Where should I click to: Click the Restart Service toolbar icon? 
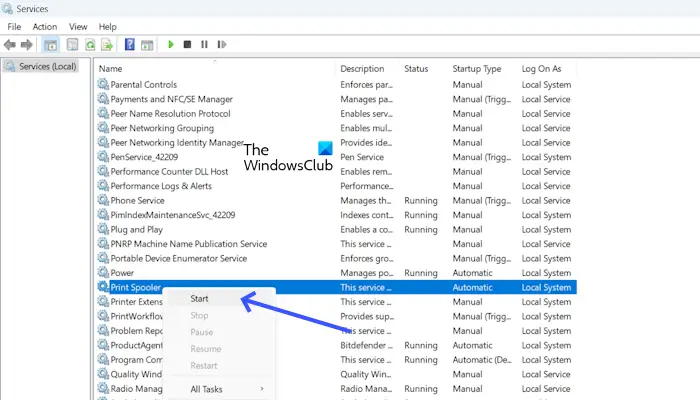pos(221,44)
